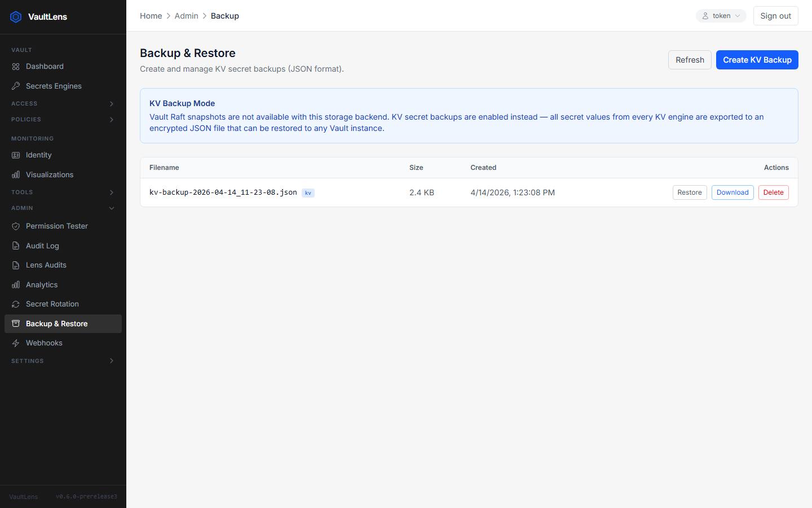
Task: Open the Permission Tester page
Action: [x=63, y=226]
